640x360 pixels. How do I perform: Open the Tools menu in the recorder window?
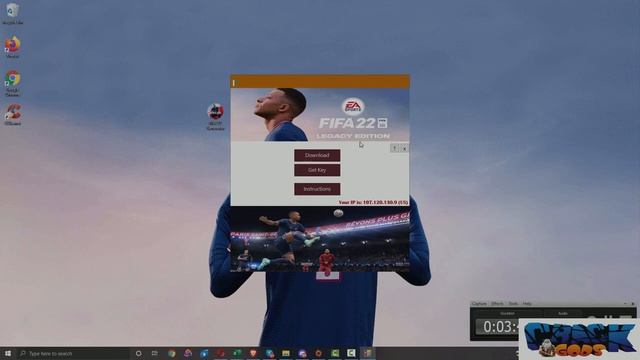pos(513,304)
